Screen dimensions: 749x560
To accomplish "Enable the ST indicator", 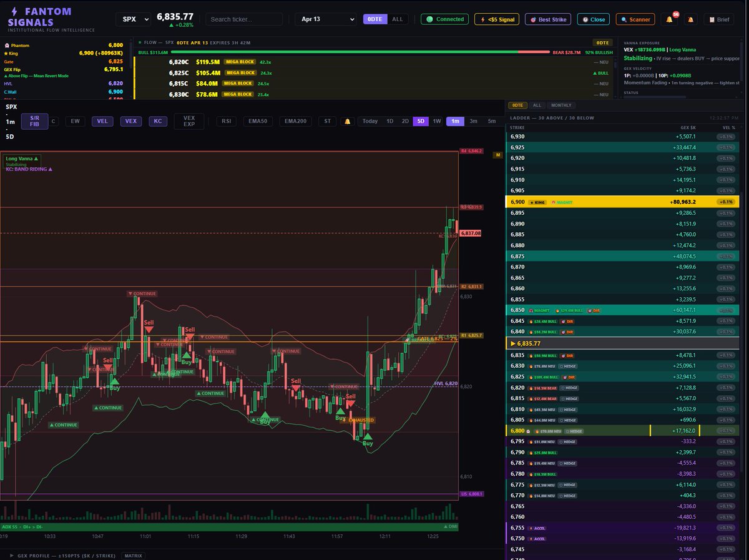I will (327, 121).
